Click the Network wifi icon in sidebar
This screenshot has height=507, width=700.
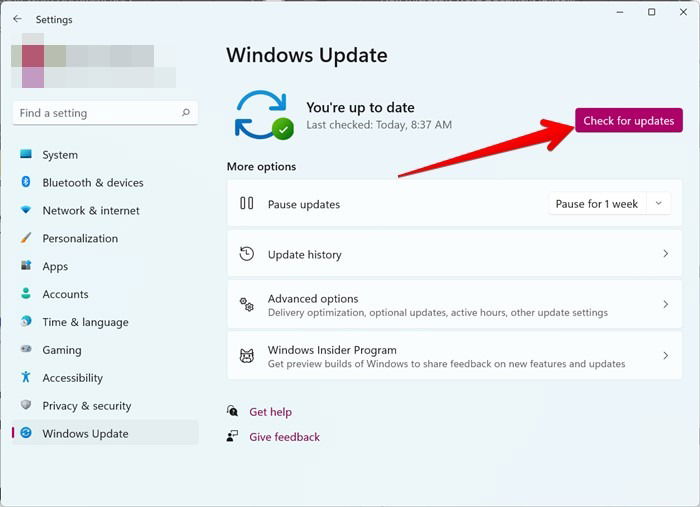(26, 210)
